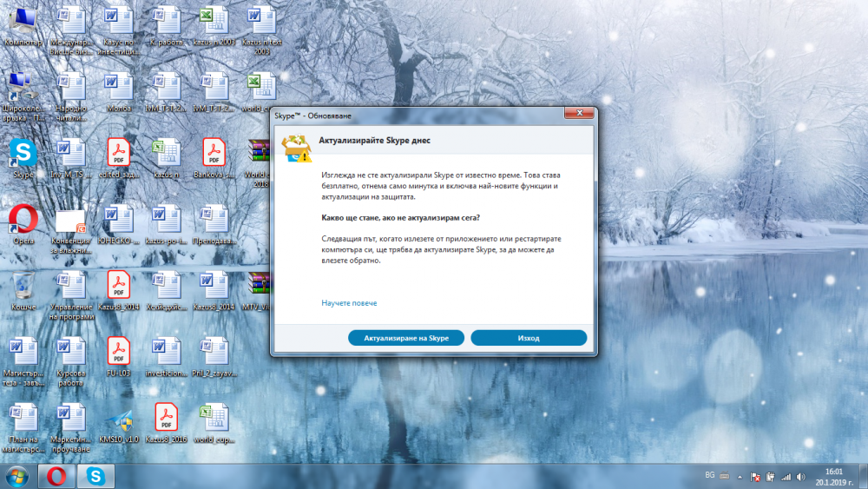Open the Windows Start menu

(x=17, y=476)
